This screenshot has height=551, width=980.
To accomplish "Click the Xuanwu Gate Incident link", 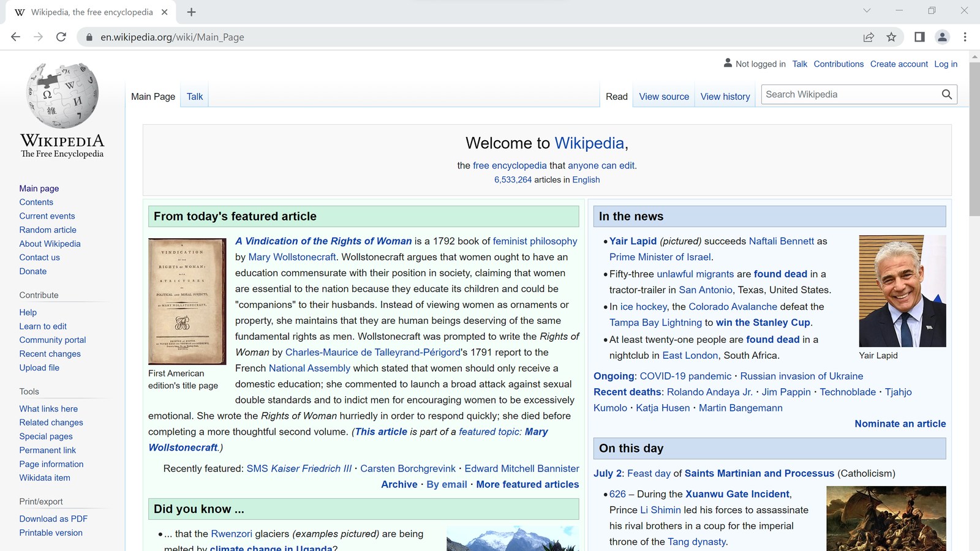I will (x=737, y=494).
